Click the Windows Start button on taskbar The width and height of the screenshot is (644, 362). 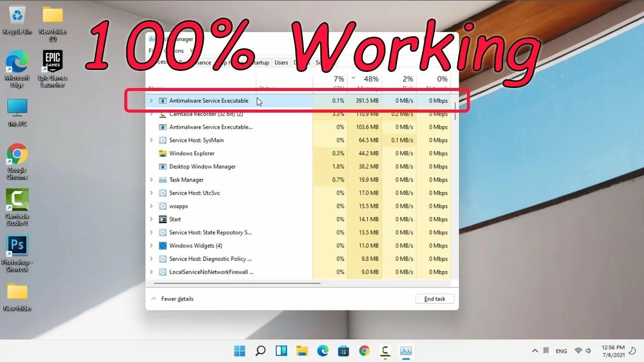pos(239,350)
